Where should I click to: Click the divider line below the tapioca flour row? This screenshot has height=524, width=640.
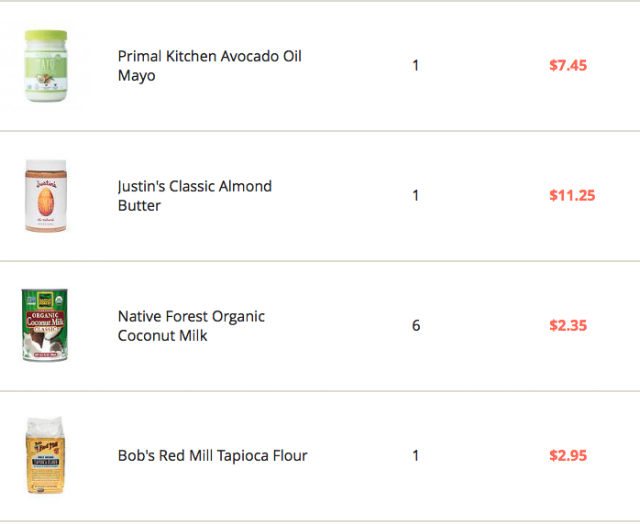click(320, 520)
